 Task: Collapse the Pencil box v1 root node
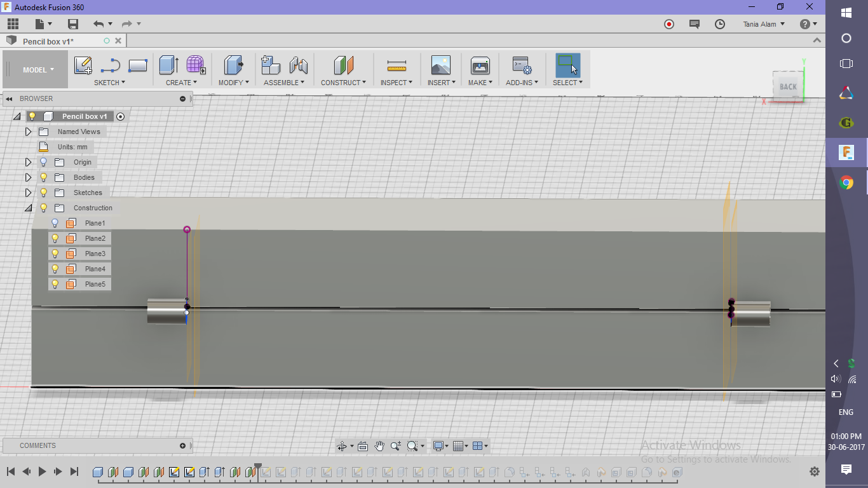(17, 116)
